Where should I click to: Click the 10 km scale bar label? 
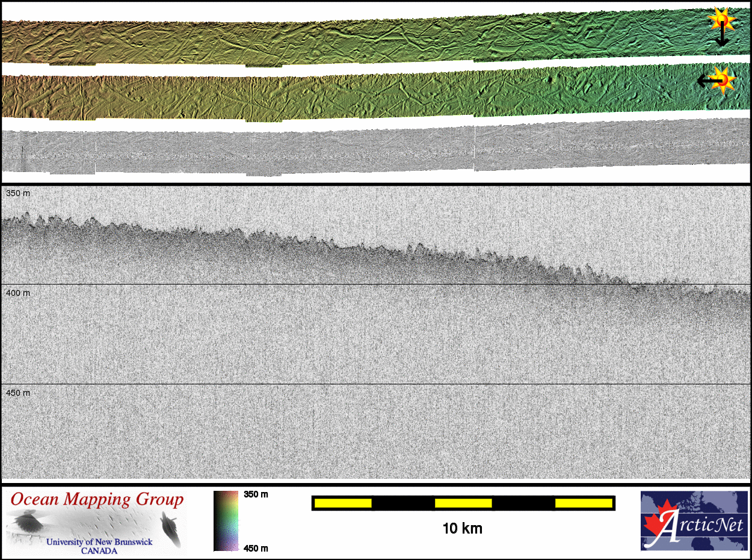(462, 529)
